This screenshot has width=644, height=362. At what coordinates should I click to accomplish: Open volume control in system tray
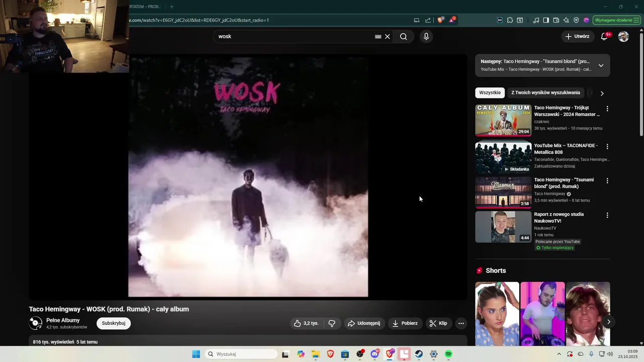(610, 354)
